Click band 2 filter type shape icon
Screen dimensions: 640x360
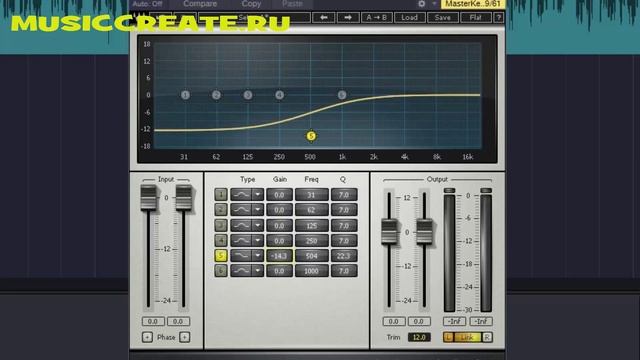[241, 210]
